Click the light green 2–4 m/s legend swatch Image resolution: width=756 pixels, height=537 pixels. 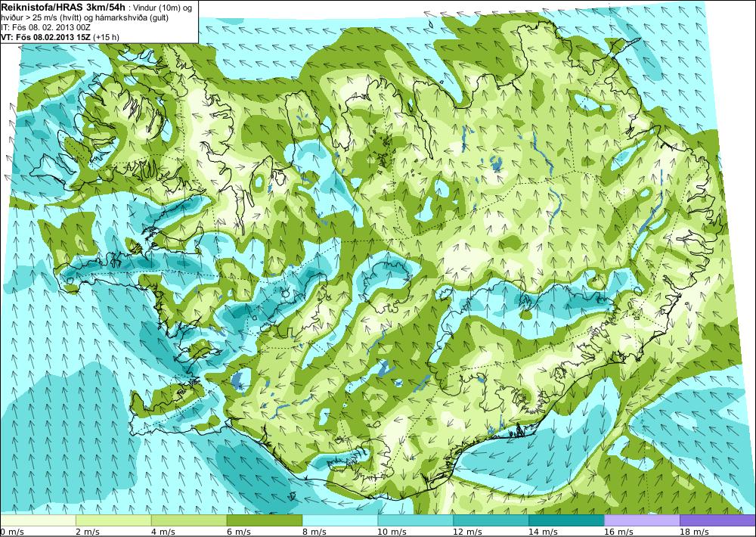[x=114, y=520]
